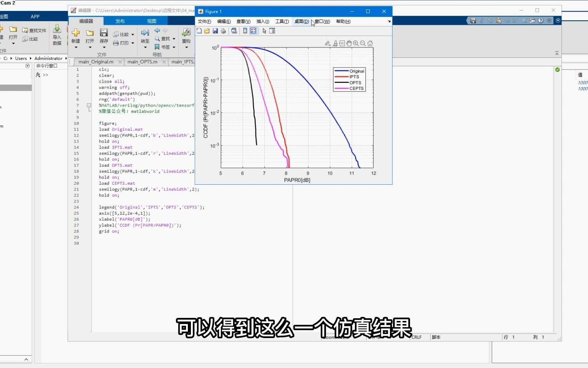This screenshot has height=368, width=588.
Task: Open the 帮助(H) menu in Figure 1
Action: coord(343,21)
